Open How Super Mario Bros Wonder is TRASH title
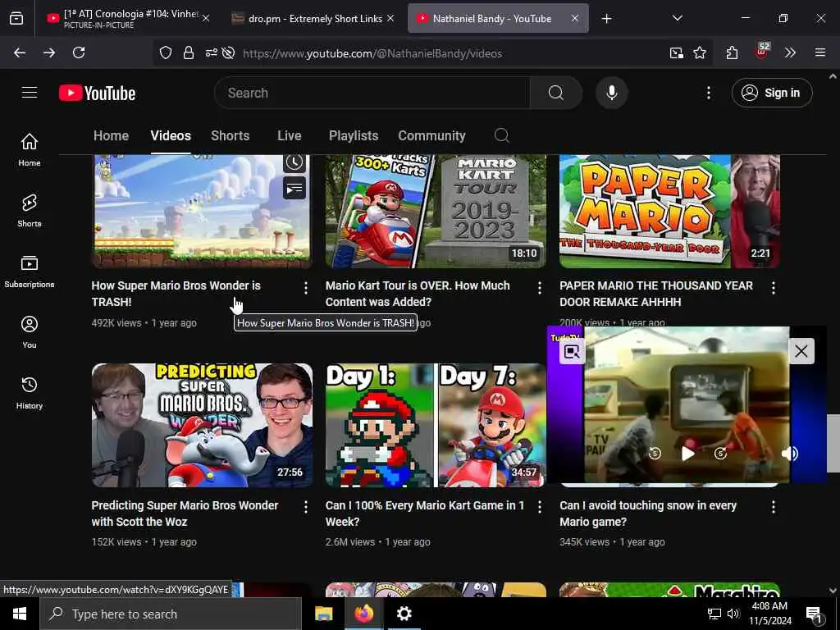The width and height of the screenshot is (840, 630). click(176, 294)
